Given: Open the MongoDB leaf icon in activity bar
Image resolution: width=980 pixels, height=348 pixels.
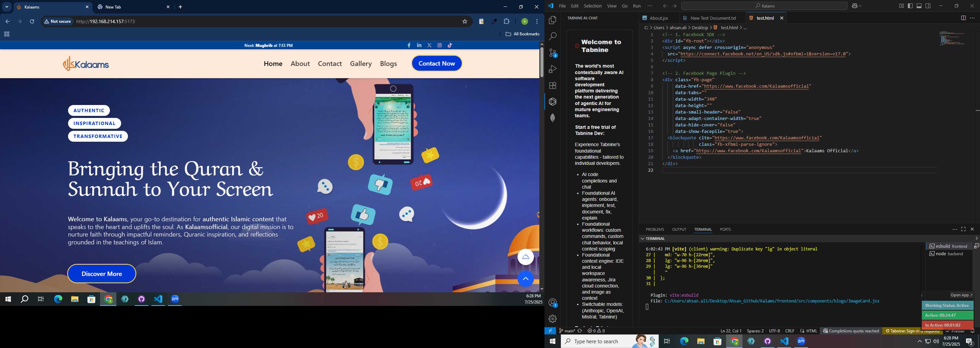Looking at the screenshot, I should 552,118.
